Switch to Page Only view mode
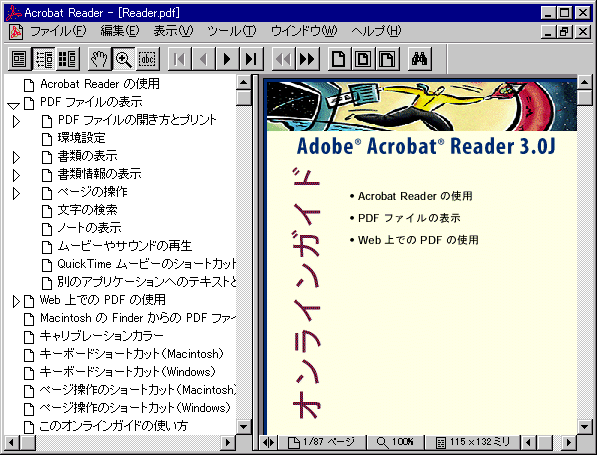Screen dimensions: 597x455 (x=19, y=59)
